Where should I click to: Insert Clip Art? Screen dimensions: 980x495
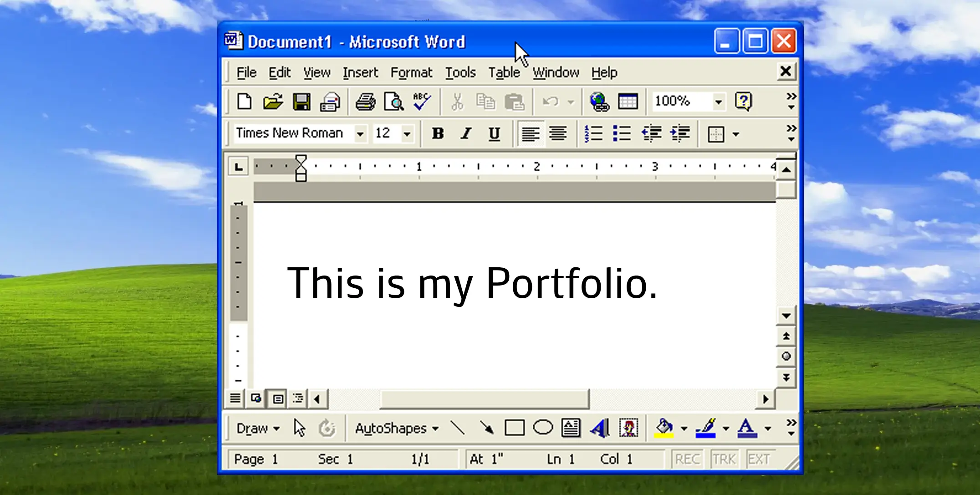tap(629, 428)
